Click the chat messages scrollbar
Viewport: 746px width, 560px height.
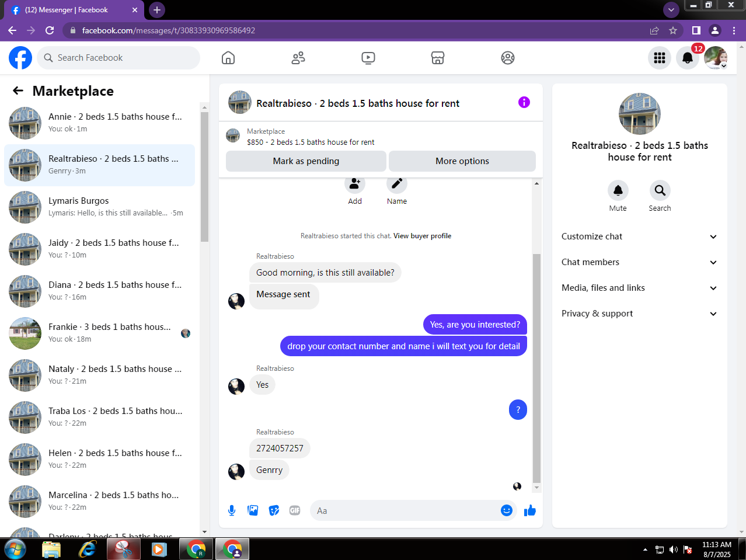coord(537,368)
